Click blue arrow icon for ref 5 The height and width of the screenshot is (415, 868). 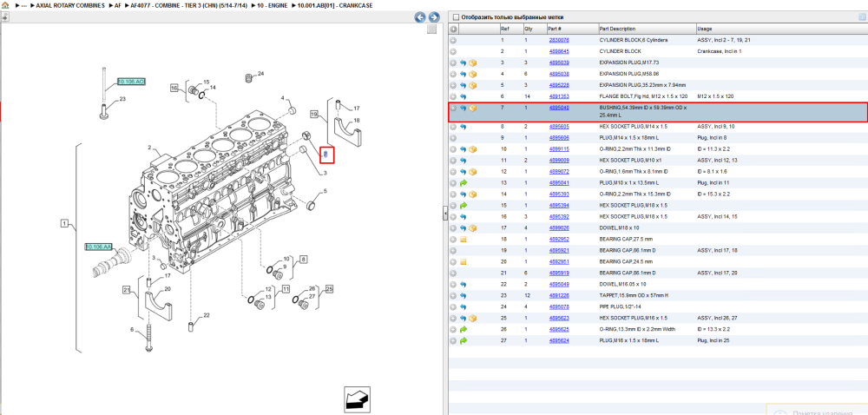point(464,85)
